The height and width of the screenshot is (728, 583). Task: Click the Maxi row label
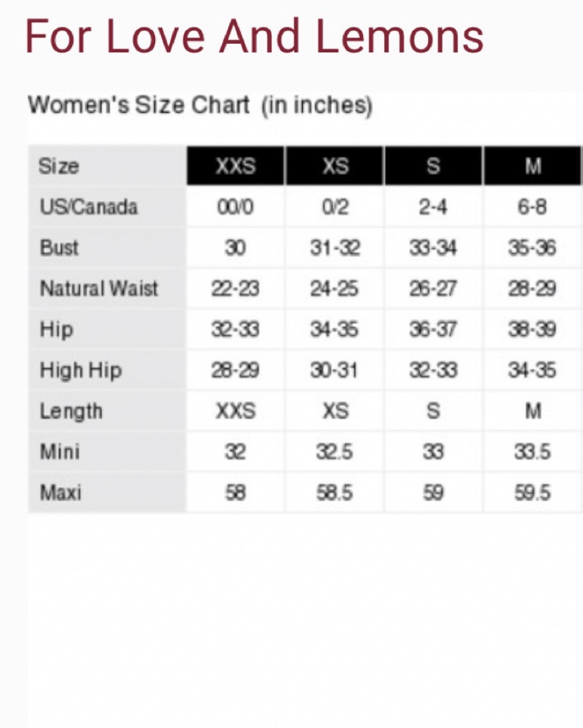tap(60, 493)
